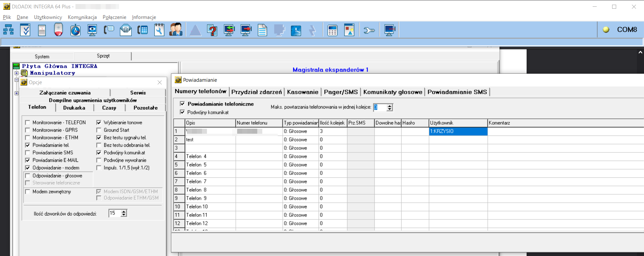Select Płyta Główna INTEGRA tree item

coord(60,66)
